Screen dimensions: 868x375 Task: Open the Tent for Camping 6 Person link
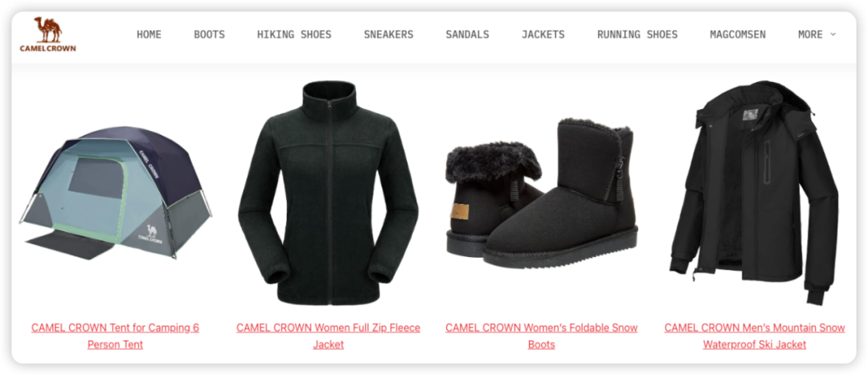[115, 336]
